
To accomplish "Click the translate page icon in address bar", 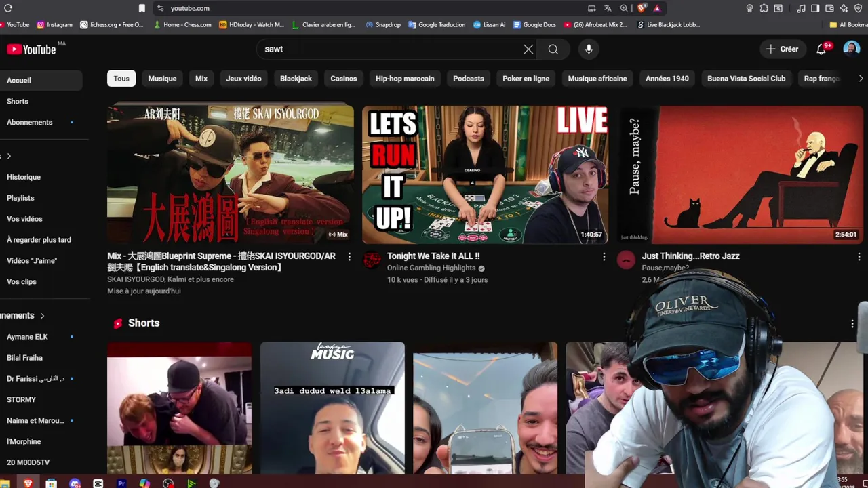I will tap(608, 8).
